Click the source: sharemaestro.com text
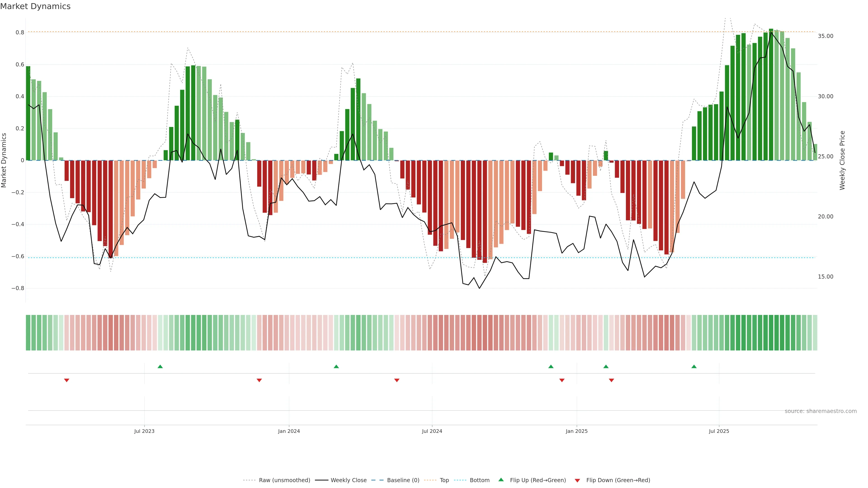Viewport: 868px width, 488px height. pos(821,411)
